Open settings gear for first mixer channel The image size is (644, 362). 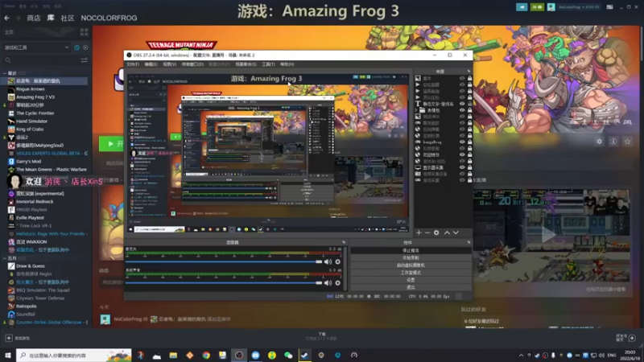pyautogui.click(x=337, y=262)
